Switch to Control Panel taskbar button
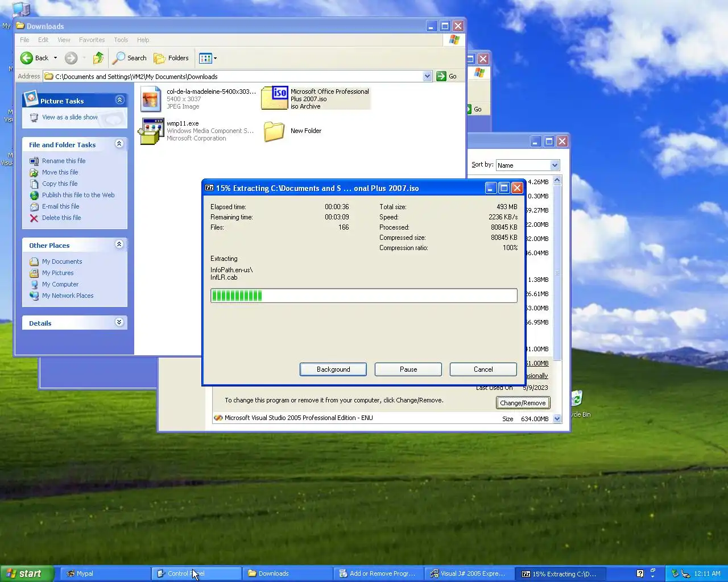 coord(196,573)
